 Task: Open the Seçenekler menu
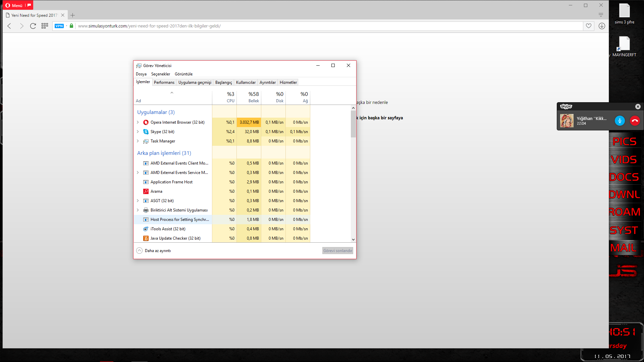160,74
